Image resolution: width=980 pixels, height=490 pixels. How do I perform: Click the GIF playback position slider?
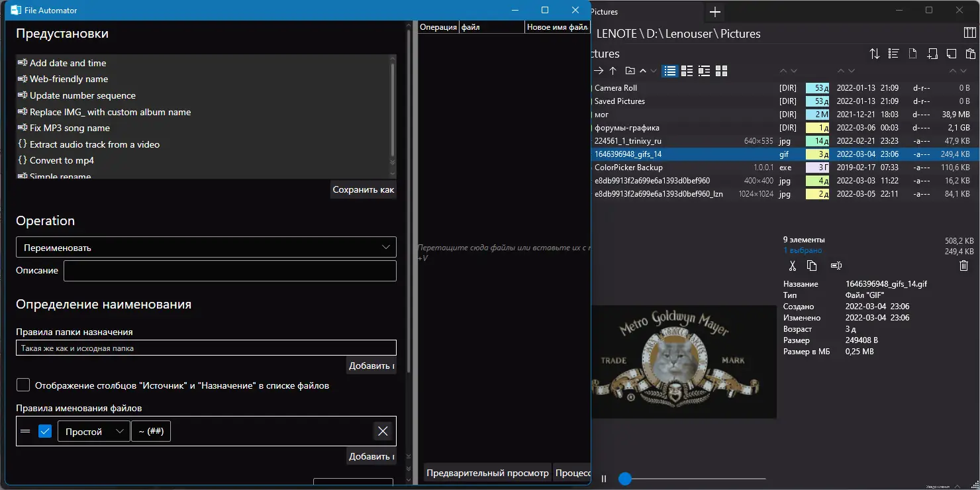pyautogui.click(x=693, y=479)
